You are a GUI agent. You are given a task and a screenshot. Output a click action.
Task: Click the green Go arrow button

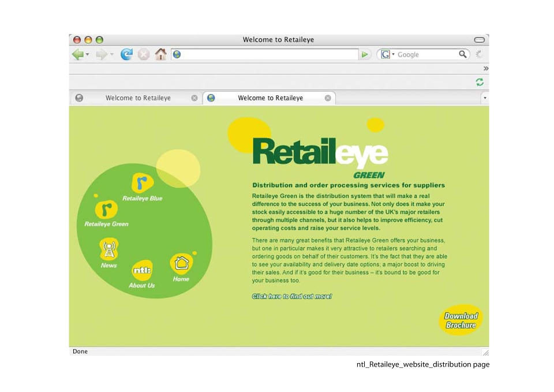(x=365, y=54)
